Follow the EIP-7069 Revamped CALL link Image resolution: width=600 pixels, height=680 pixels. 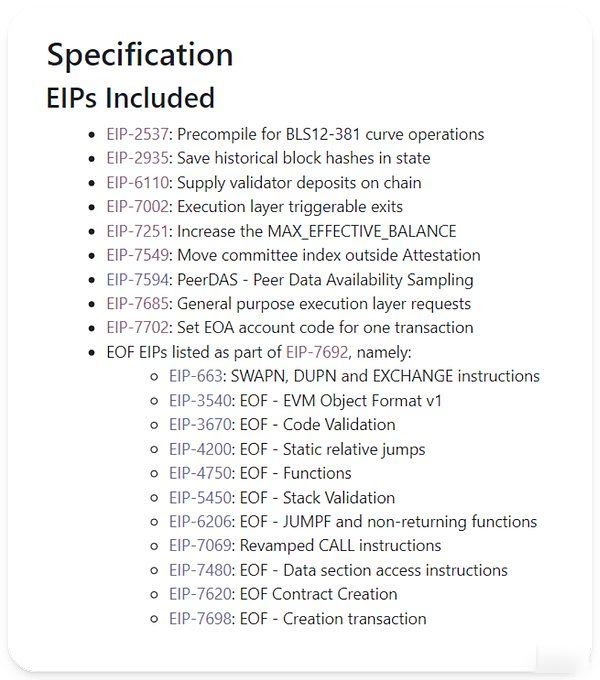coord(200,546)
